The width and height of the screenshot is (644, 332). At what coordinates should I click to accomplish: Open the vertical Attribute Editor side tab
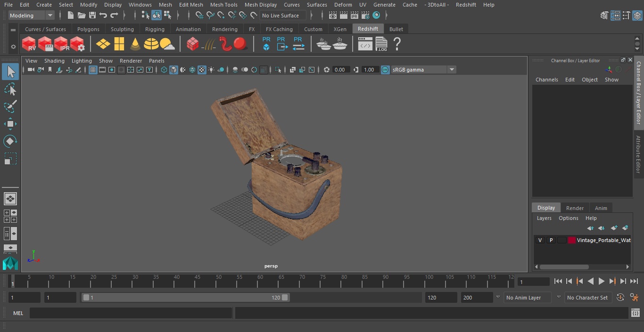click(x=638, y=154)
